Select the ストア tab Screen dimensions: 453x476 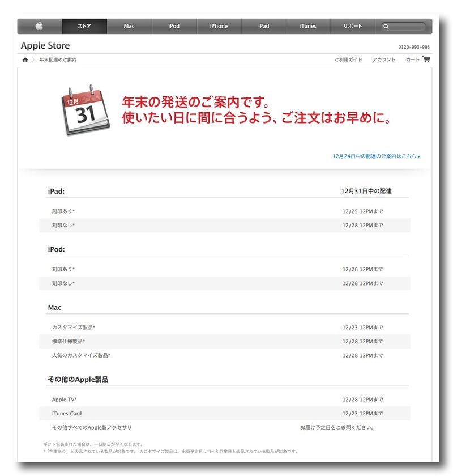point(84,26)
